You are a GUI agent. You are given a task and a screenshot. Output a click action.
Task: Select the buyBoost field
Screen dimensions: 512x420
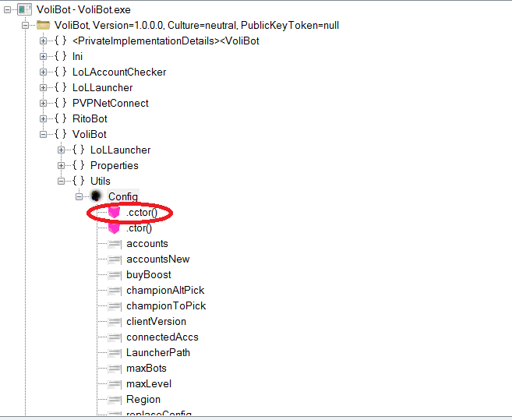tap(149, 274)
